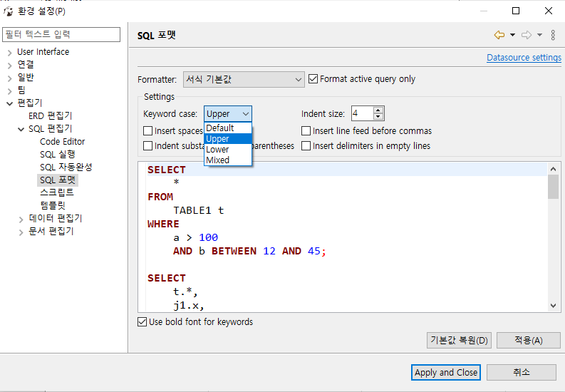Collapse the SQL 편집기 tree node
Viewport: 565px width, 392px height.
pos(21,129)
